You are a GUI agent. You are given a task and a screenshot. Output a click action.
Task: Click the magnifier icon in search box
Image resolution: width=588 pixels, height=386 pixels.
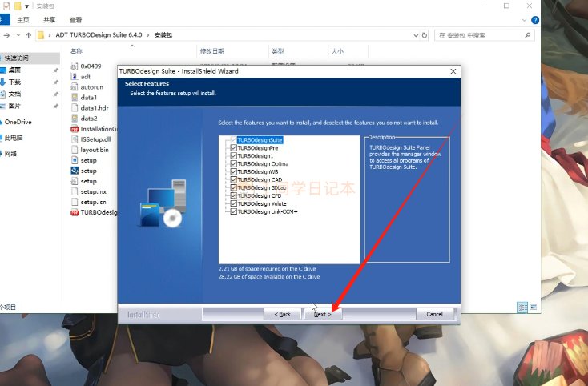tap(527, 35)
